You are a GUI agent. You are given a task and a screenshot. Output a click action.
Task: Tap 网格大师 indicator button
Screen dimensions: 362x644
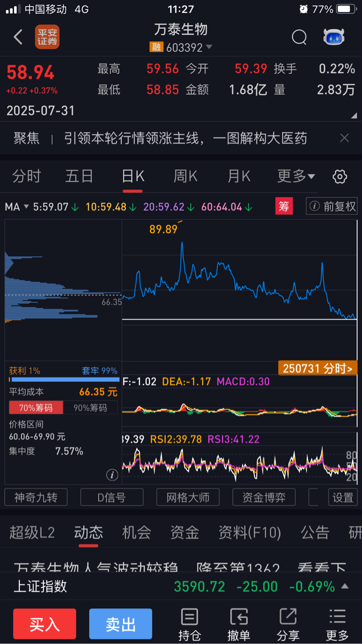pyautogui.click(x=188, y=497)
